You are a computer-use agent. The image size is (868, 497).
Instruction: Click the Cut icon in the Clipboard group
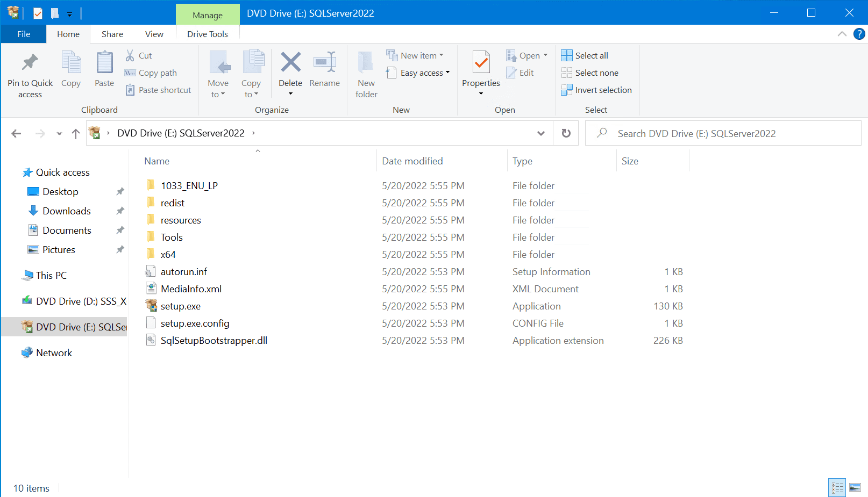pyautogui.click(x=130, y=55)
